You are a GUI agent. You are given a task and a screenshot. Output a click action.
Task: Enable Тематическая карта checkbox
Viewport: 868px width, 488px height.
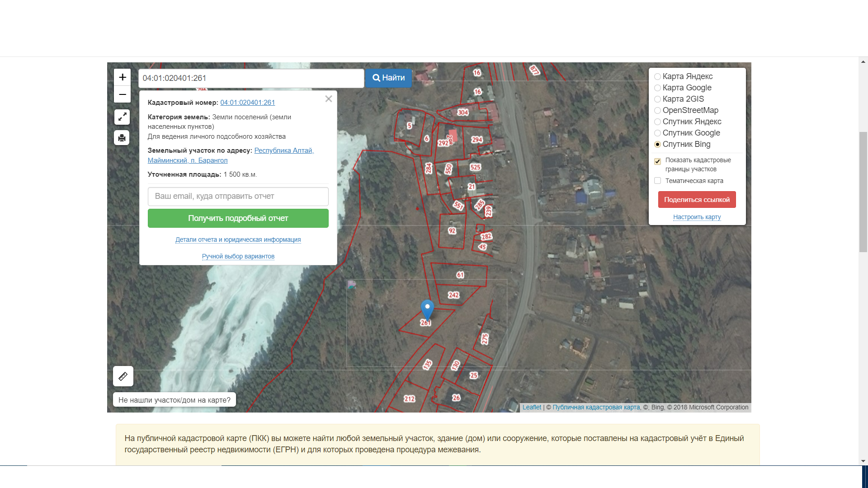point(658,181)
